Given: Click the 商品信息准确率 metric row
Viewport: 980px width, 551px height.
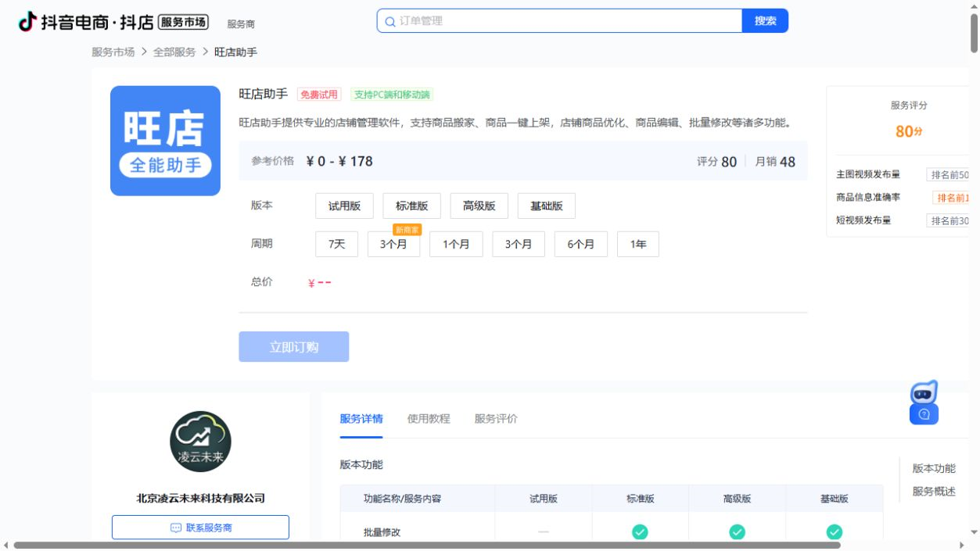Looking at the screenshot, I should point(903,198).
